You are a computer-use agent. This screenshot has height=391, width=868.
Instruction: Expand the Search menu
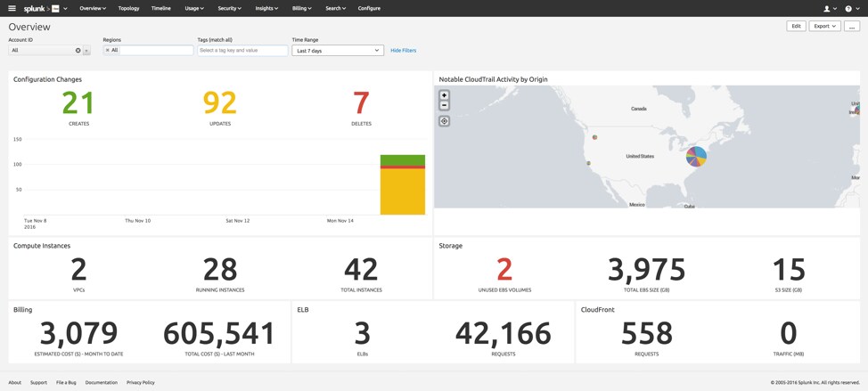click(335, 8)
